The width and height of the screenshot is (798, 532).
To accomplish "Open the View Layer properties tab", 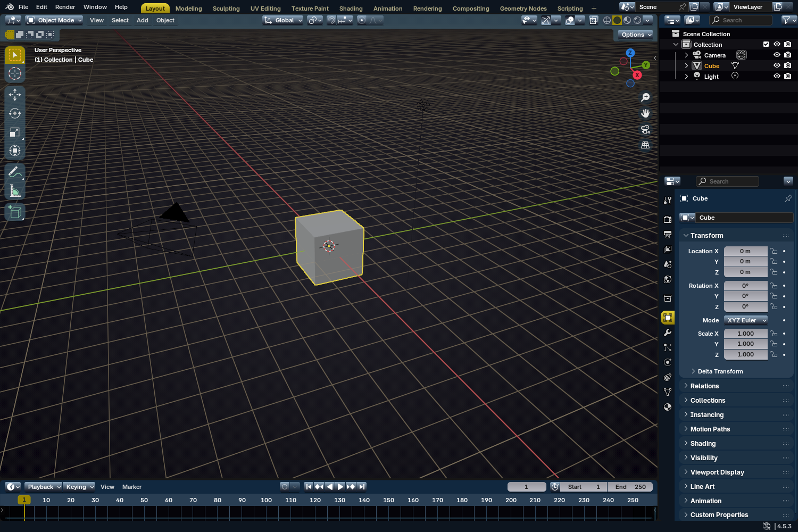I will pos(668,249).
